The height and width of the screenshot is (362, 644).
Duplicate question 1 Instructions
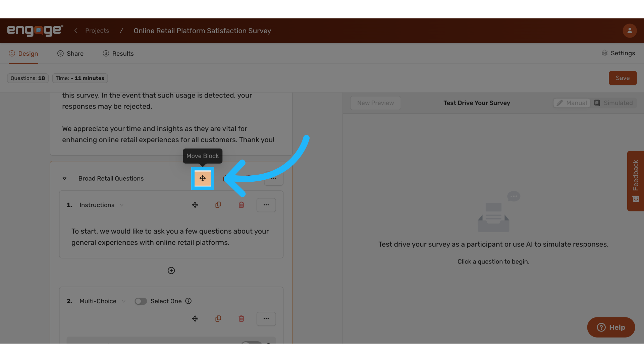[218, 205]
